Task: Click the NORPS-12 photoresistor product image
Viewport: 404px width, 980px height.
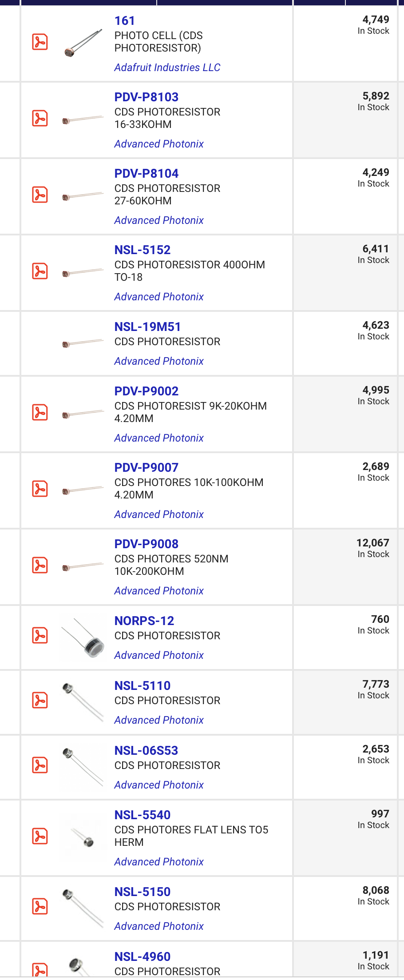Action: (83, 638)
